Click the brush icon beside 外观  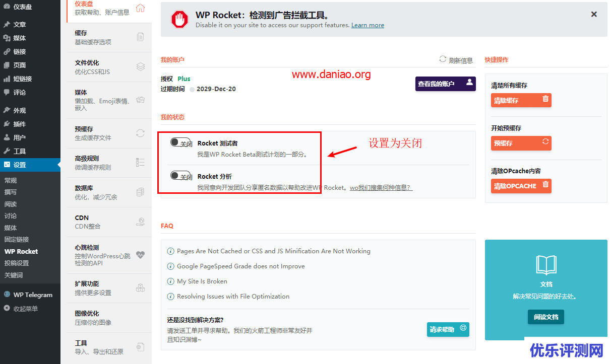pos(7,110)
